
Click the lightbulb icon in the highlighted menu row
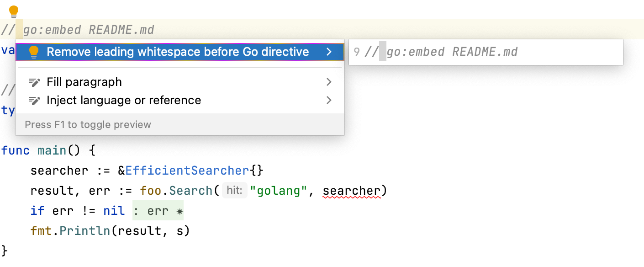[34, 52]
